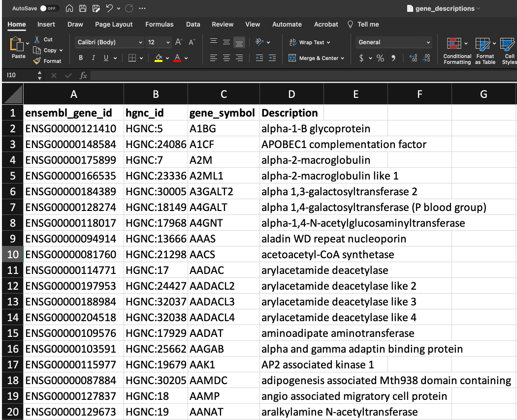The width and height of the screenshot is (517, 420).
Task: Expand the Merge & Center options arrow
Action: pyautogui.click(x=343, y=58)
